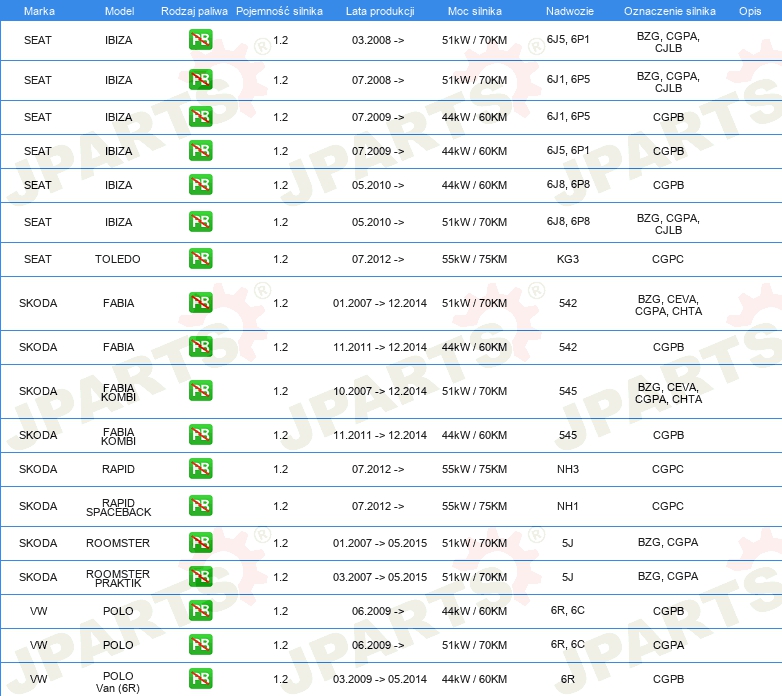Select engine capacity 1.2 in the TOLEDO row
782x696 pixels.
coord(280,259)
